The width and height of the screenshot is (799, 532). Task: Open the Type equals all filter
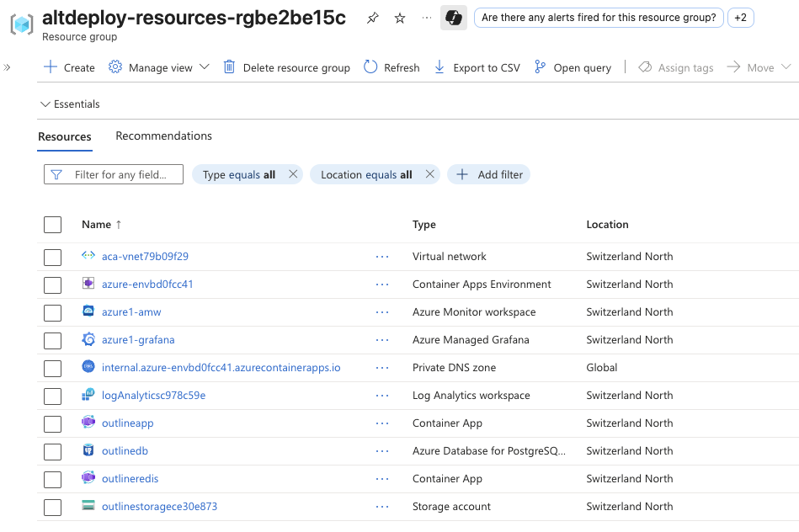point(239,175)
